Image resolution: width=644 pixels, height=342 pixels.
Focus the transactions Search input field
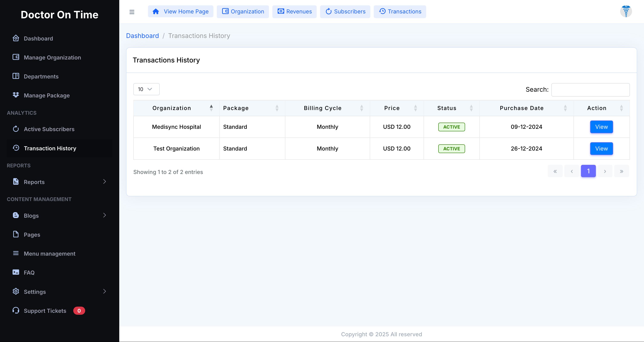[590, 90]
